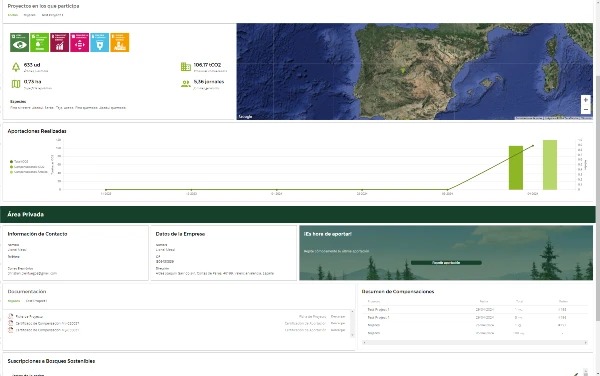Viewport: 600px width, 376px height.
Task: Click the light blue SDG tile
Action: [x=99, y=42]
